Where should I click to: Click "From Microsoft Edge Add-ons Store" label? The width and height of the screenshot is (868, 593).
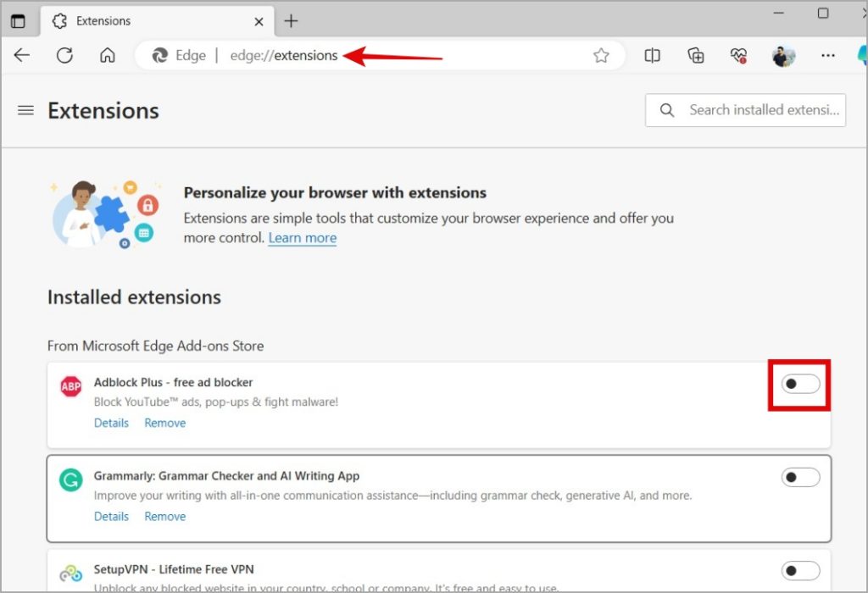point(156,346)
